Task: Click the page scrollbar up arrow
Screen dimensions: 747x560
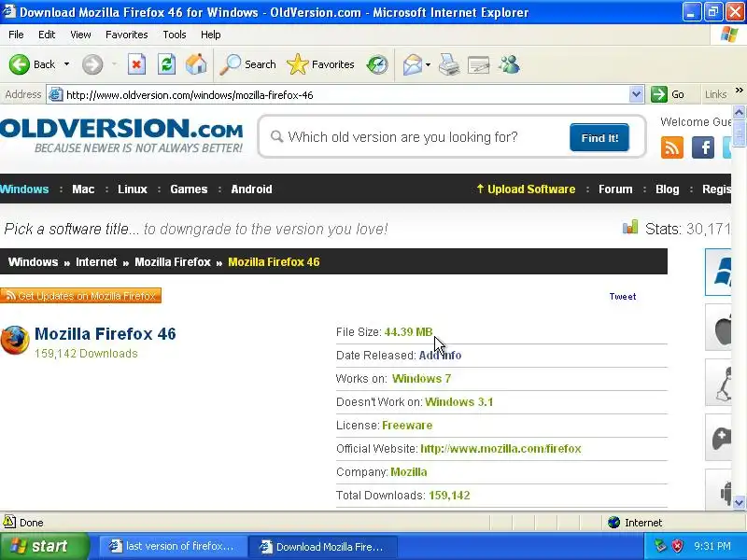Action: [x=739, y=112]
